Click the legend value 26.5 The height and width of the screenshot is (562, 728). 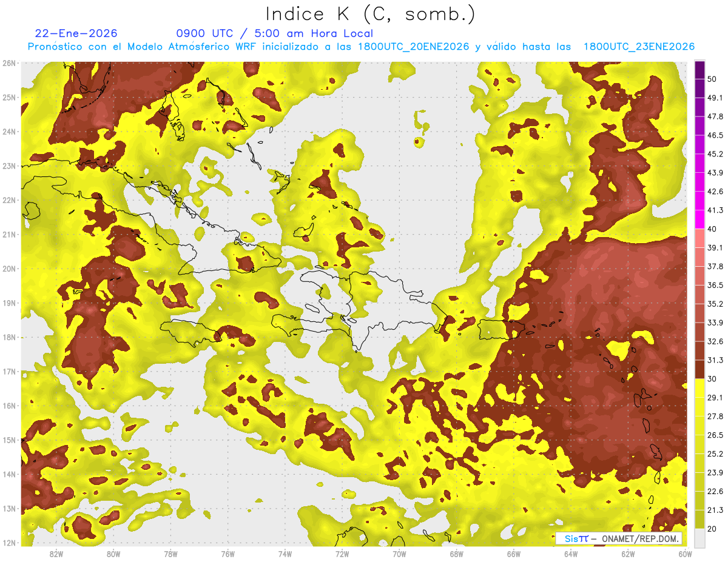[x=715, y=435]
